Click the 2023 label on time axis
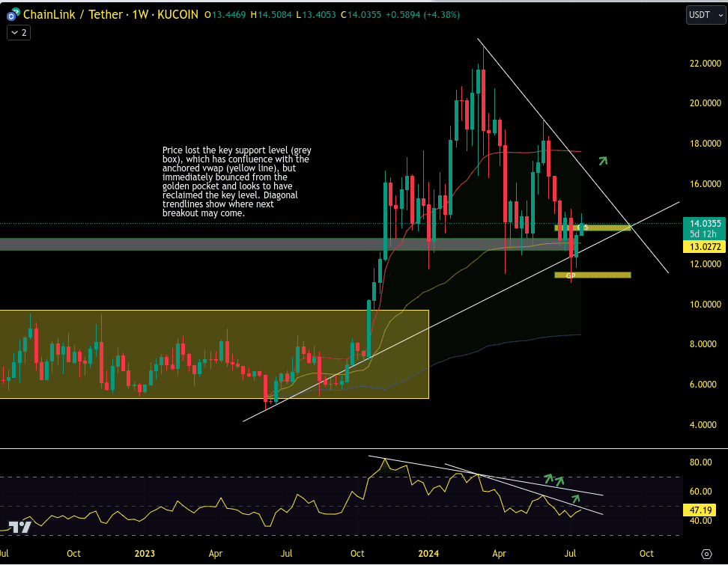Screen dimensions: 728x565 point(145,554)
